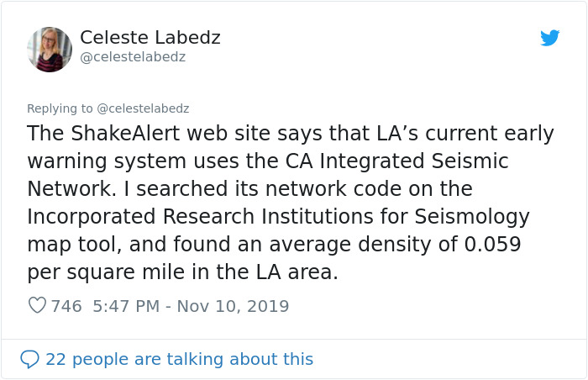Click the words map tool in tweet
Screen dimensions: 588x380
click(x=74, y=245)
